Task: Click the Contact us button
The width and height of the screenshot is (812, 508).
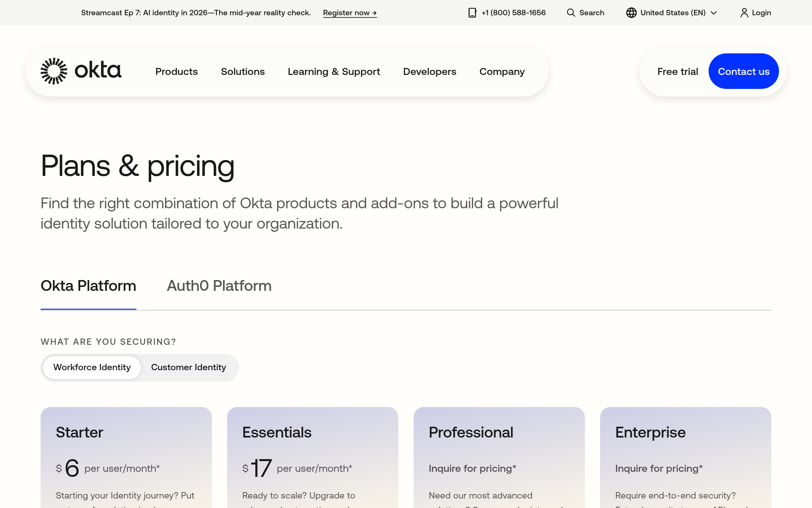Action: tap(743, 71)
